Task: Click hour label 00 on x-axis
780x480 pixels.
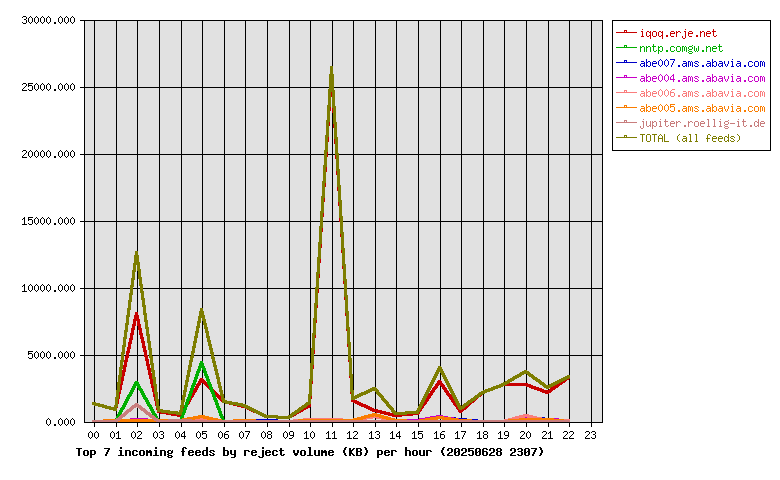Action: (x=93, y=435)
